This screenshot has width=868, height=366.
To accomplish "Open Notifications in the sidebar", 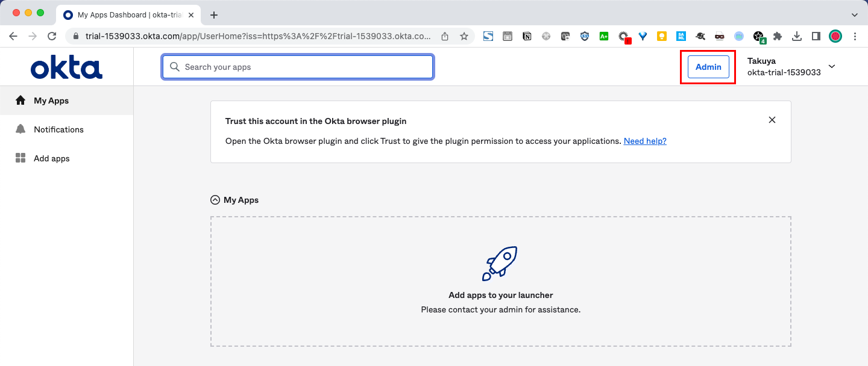I will coord(58,129).
